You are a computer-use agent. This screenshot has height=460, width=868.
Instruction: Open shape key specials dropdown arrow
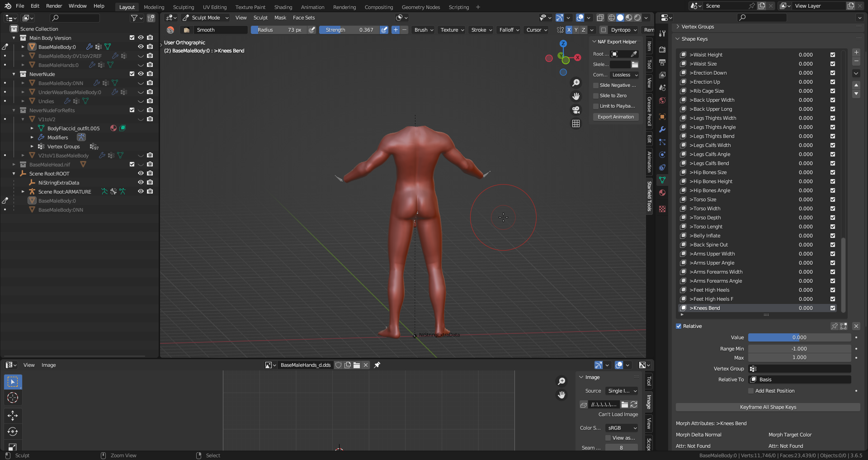click(x=856, y=73)
